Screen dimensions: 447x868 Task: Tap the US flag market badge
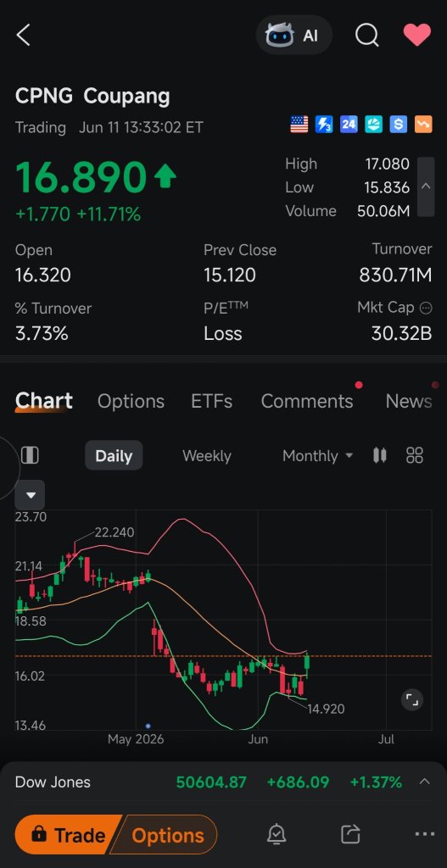coord(299,125)
